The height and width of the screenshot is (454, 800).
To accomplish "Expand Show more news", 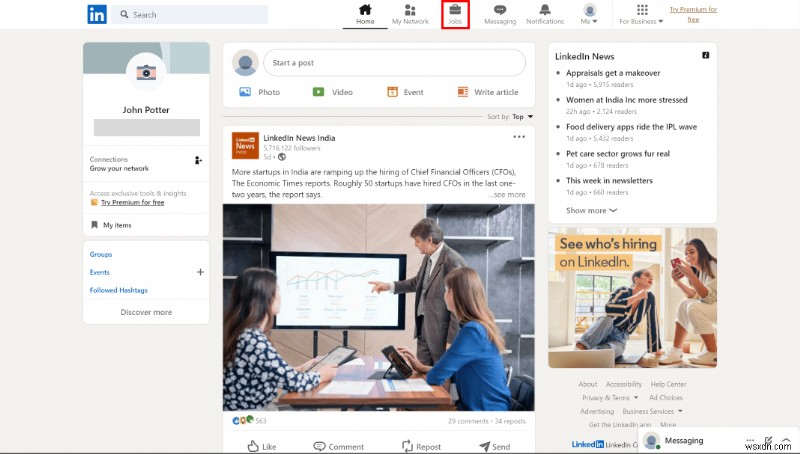I will point(591,210).
